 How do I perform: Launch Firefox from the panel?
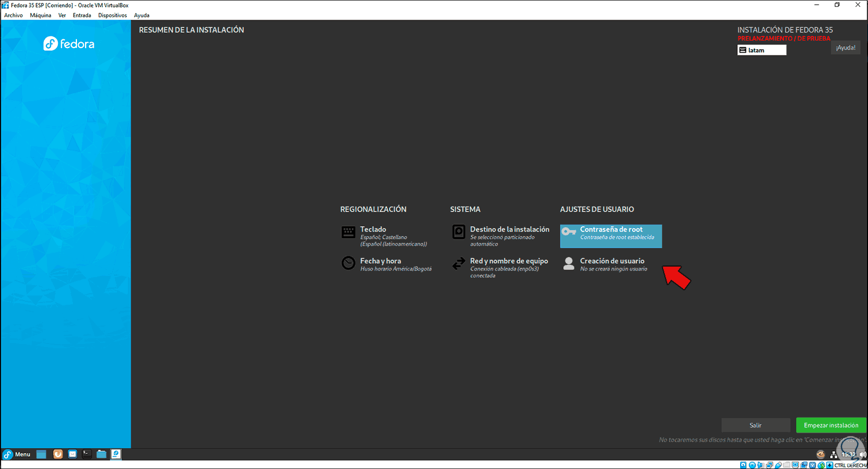58,455
